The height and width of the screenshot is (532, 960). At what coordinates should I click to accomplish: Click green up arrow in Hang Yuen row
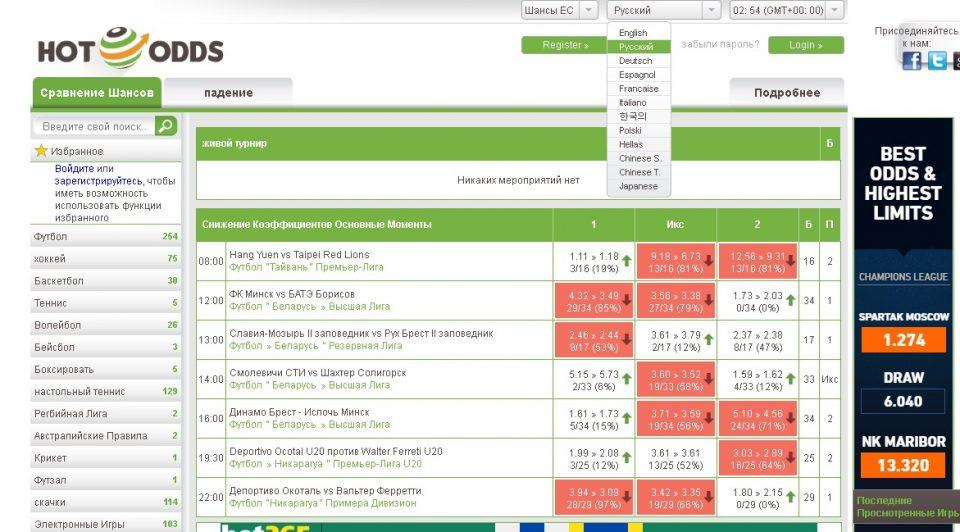pos(627,261)
